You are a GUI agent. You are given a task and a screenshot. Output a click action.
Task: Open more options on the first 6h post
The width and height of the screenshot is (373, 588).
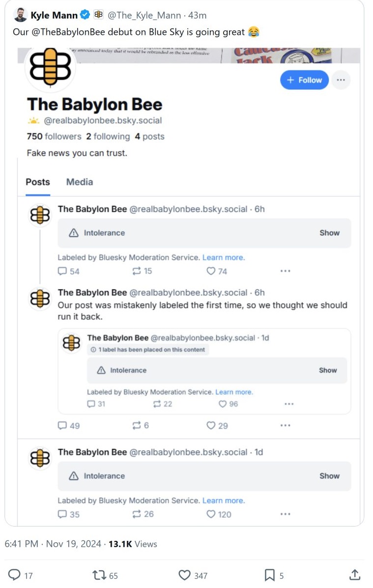(285, 271)
